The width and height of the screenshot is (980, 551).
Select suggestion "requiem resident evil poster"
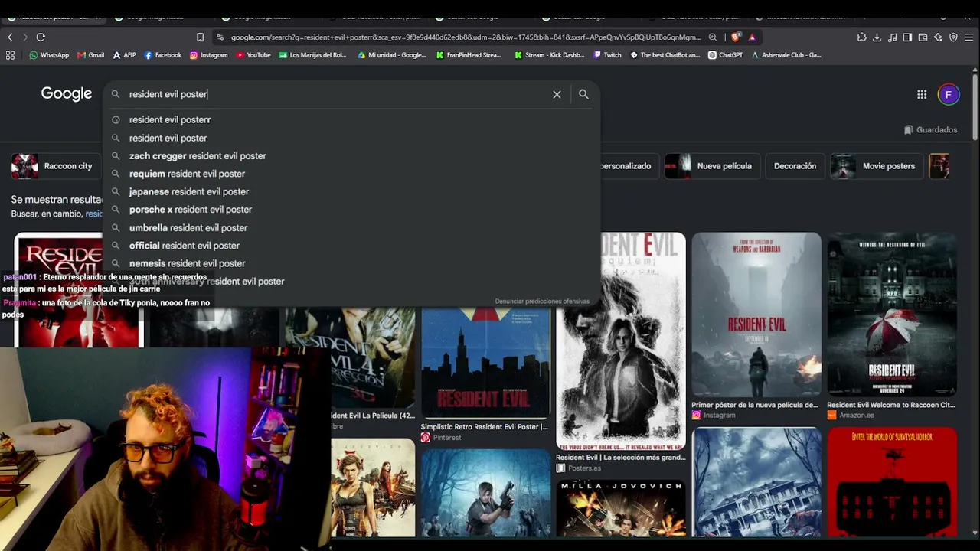352,174
